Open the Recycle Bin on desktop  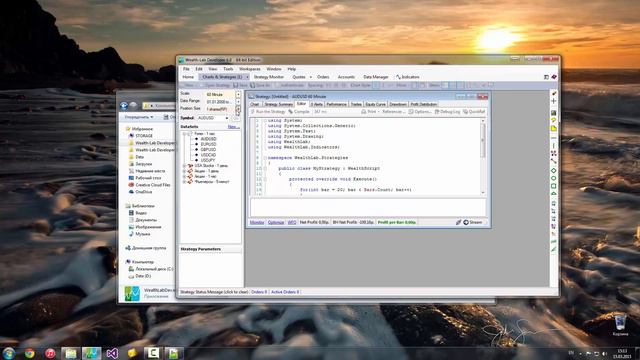click(620, 325)
